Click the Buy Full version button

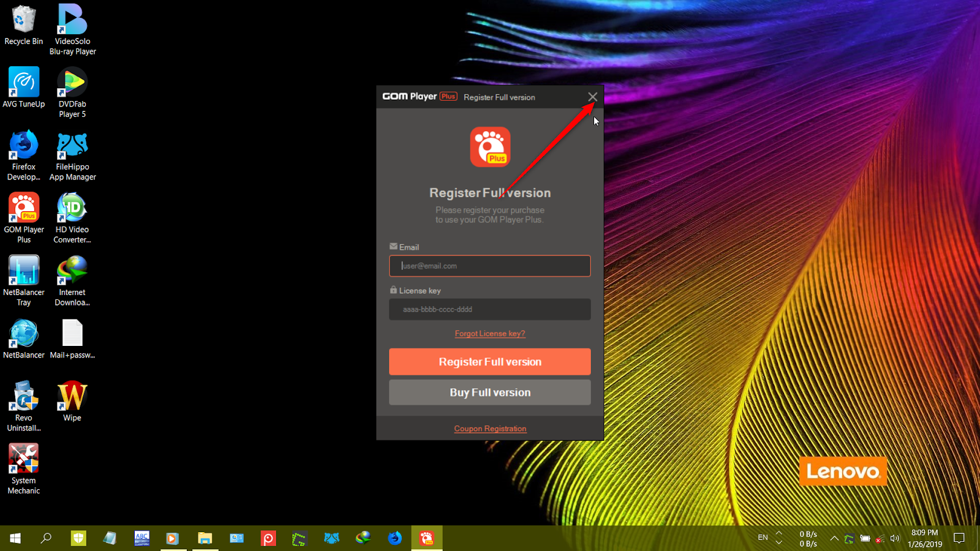(x=490, y=392)
